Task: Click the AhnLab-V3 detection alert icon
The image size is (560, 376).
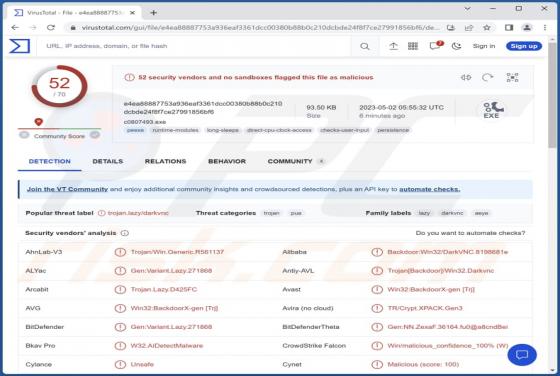Action: click(x=120, y=252)
